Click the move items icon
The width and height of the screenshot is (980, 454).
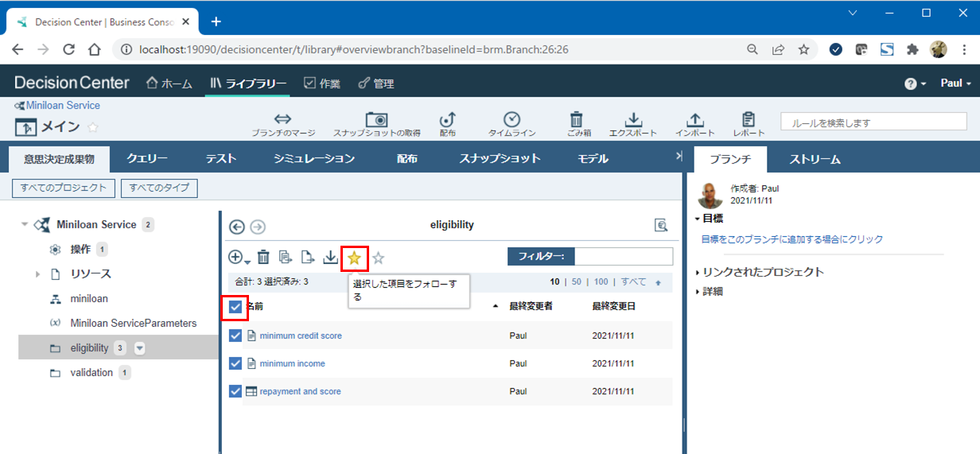click(x=308, y=257)
